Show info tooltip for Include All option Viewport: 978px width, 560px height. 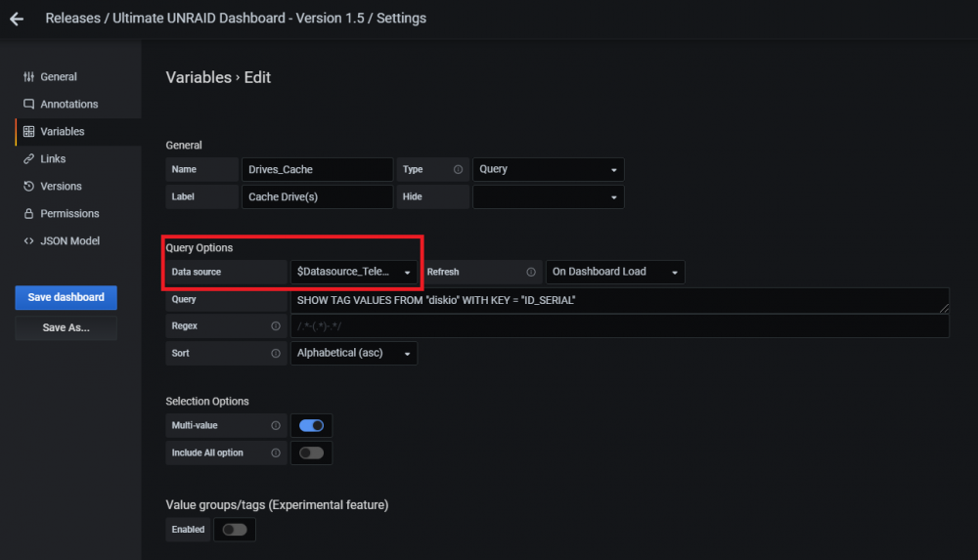click(276, 452)
